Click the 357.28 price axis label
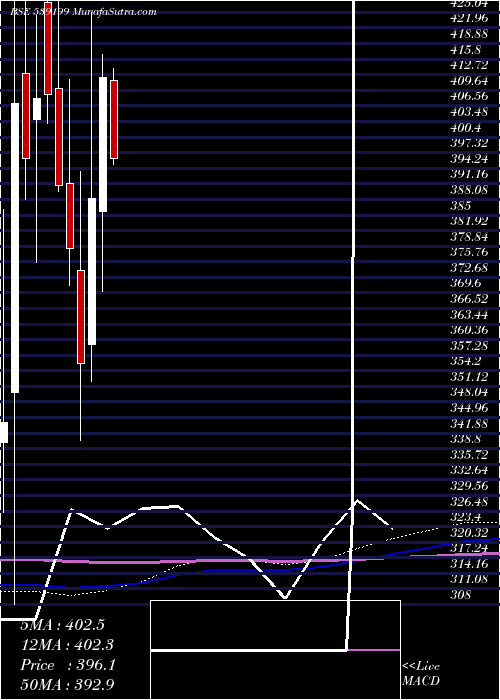The width and height of the screenshot is (500, 700). [x=468, y=346]
